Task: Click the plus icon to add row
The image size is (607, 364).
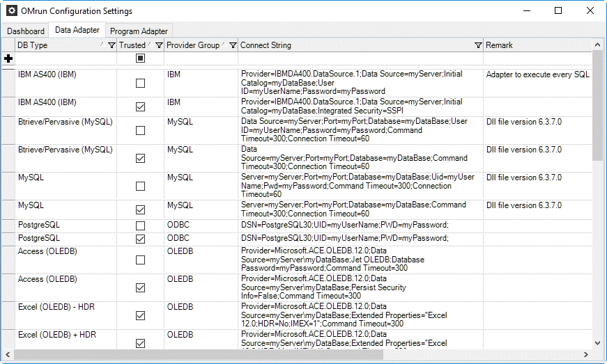Action: [8, 58]
